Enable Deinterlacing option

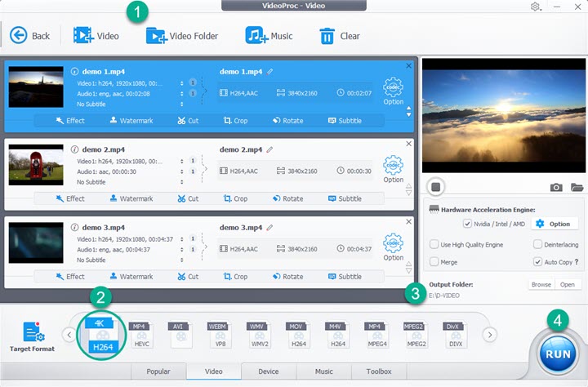tap(537, 244)
